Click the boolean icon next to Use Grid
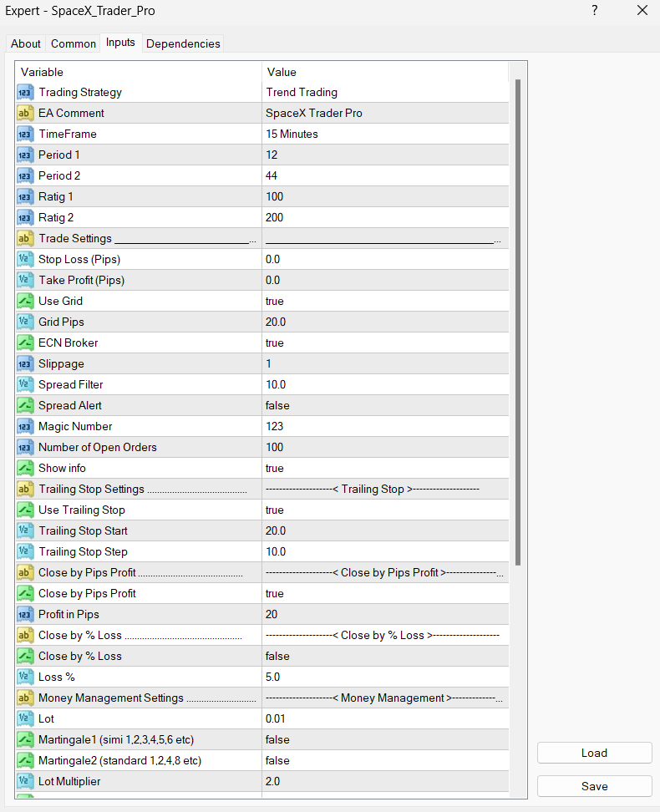The height and width of the screenshot is (812, 660). 25,302
